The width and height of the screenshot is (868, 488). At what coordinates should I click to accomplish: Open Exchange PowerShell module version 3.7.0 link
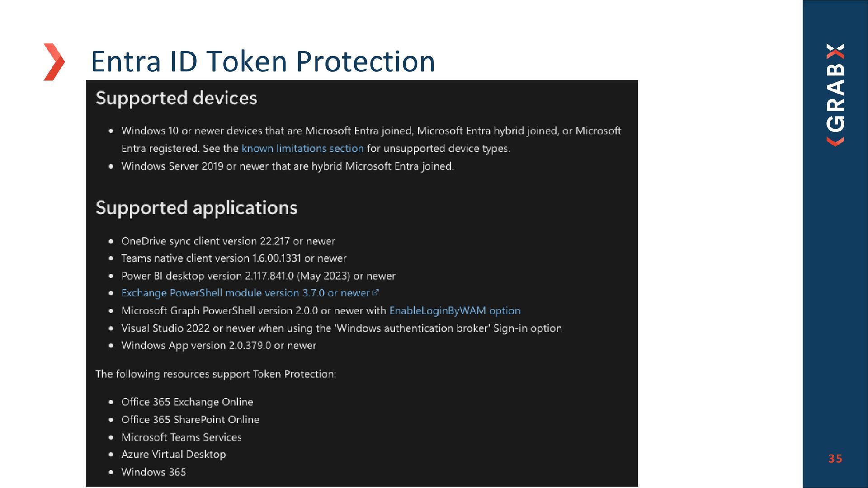tap(245, 293)
